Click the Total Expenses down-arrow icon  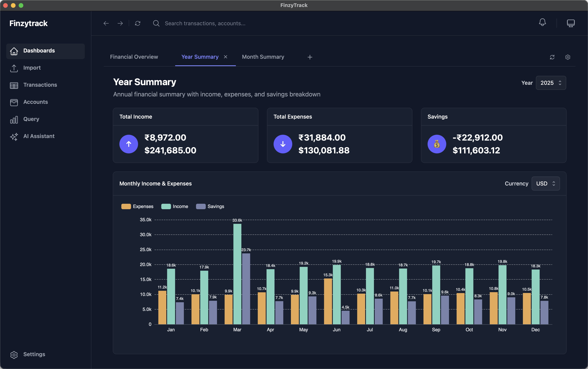[283, 144]
